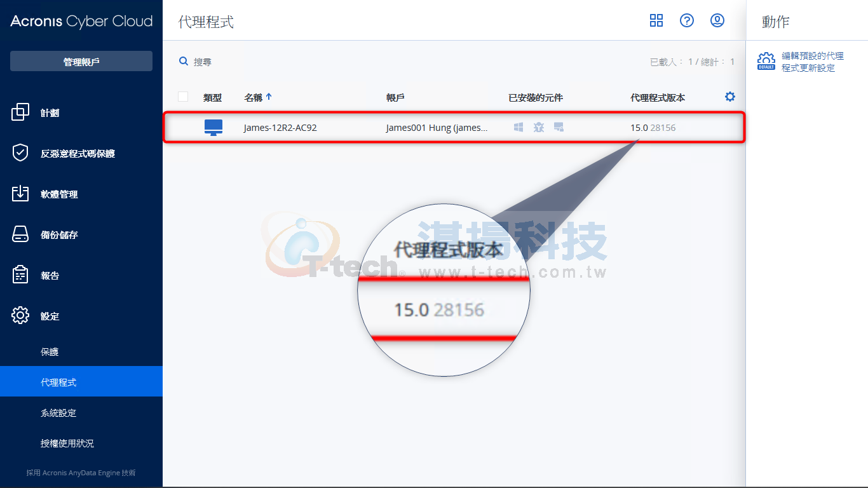Click the 名稱 sort ascending arrow
The width and height of the screenshot is (868, 488).
(x=269, y=97)
